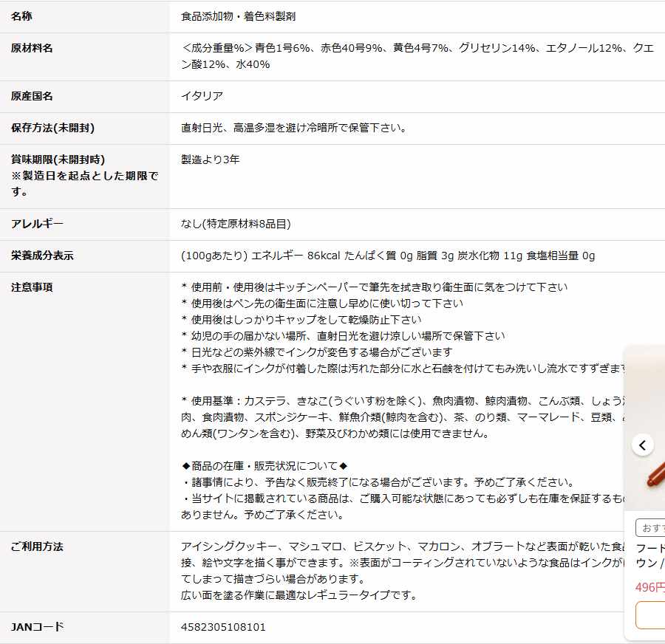The width and height of the screenshot is (665, 644).
Task: Open the recommended product thumbnail image
Action: [646, 428]
